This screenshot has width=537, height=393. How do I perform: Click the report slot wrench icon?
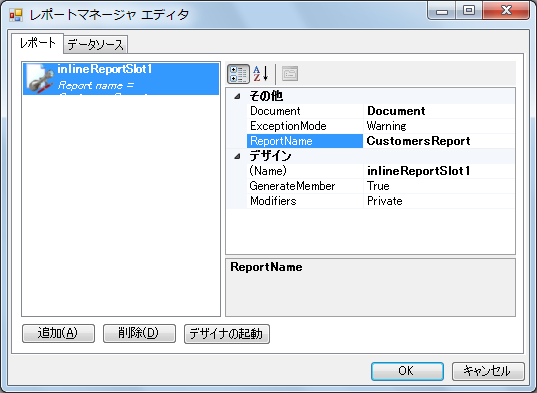point(40,79)
